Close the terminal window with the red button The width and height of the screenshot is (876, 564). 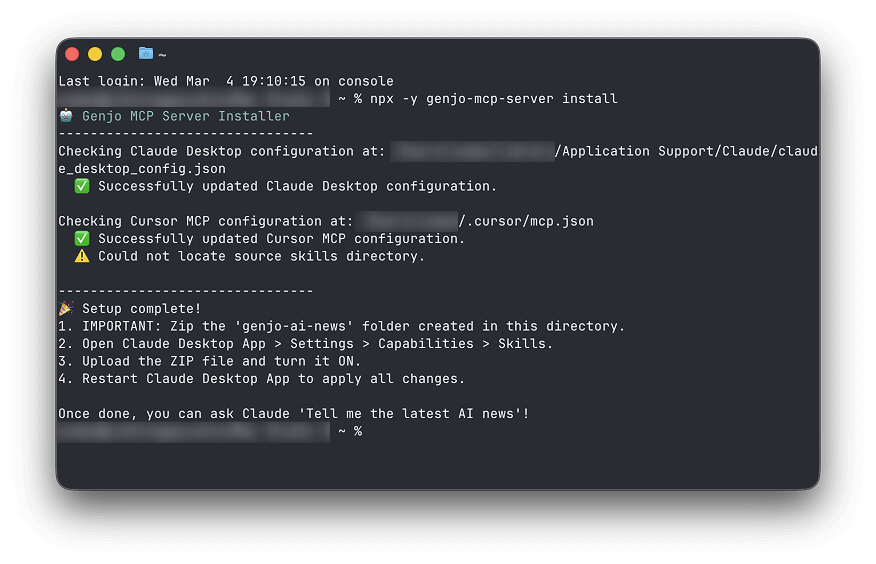(x=72, y=54)
